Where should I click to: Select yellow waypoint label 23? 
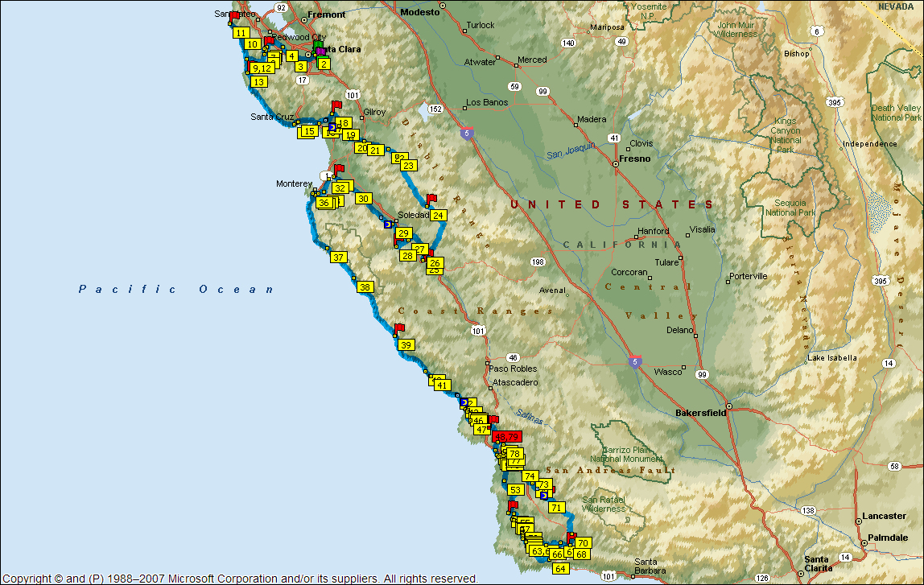click(x=408, y=166)
